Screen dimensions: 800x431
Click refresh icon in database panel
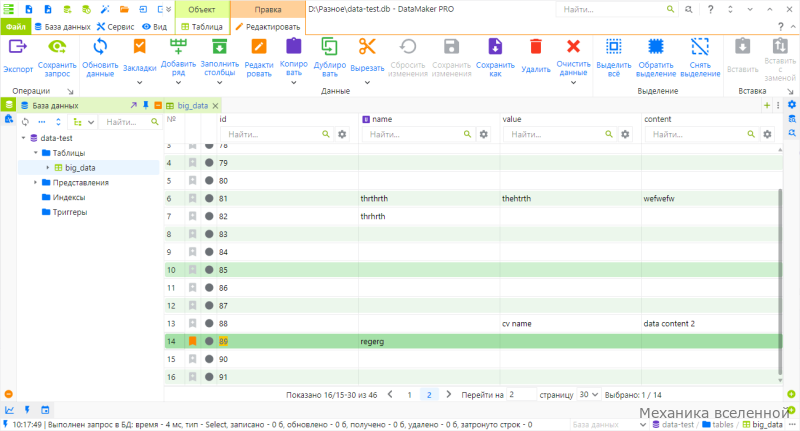click(x=25, y=122)
